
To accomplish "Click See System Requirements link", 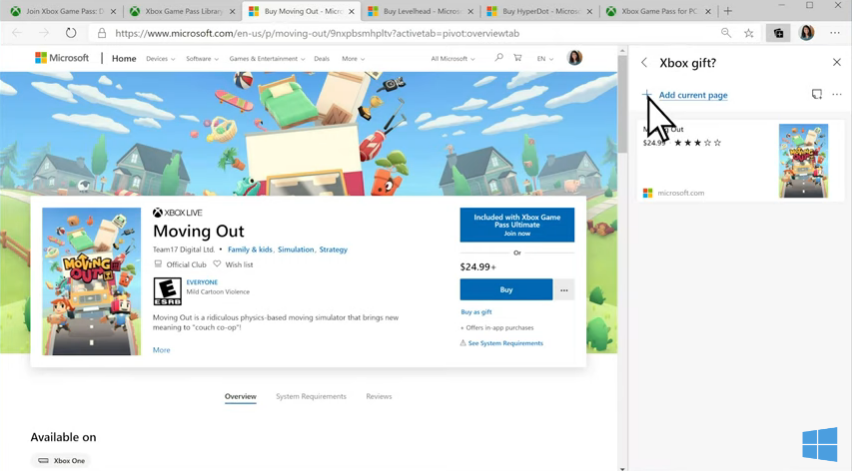I will [505, 343].
